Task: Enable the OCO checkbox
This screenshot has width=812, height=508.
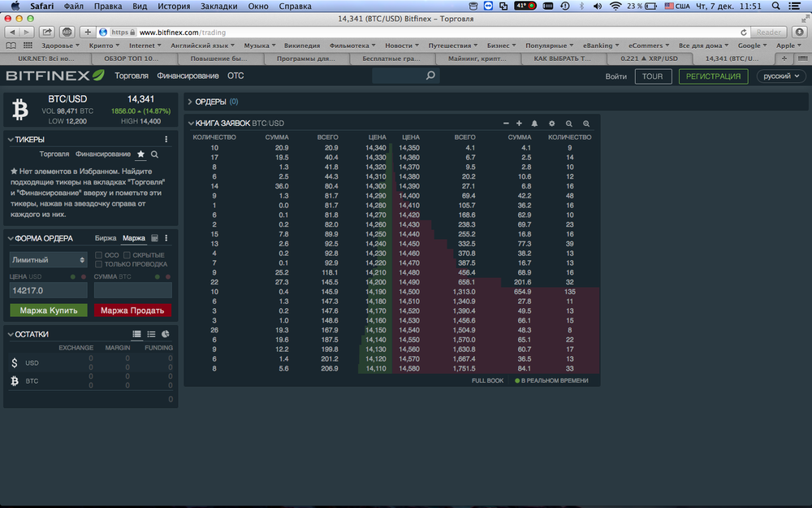Action: pos(98,255)
